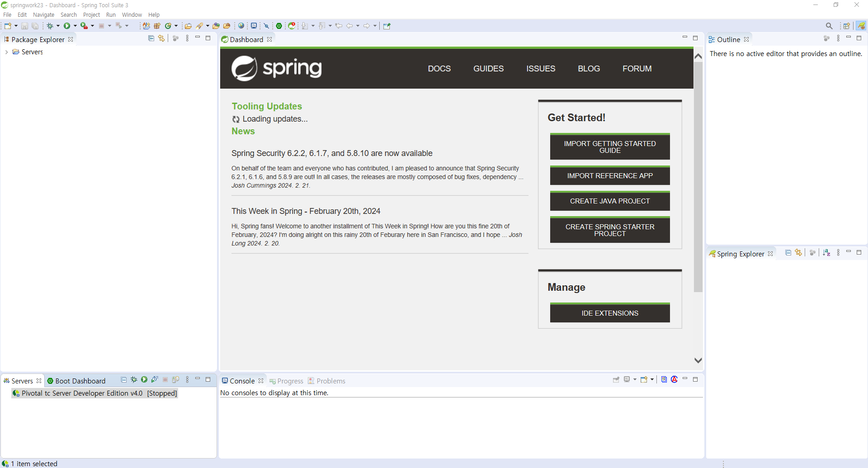Viewport: 868px width, 468px height.
Task: Select the Spring perspective icon
Action: tap(861, 26)
